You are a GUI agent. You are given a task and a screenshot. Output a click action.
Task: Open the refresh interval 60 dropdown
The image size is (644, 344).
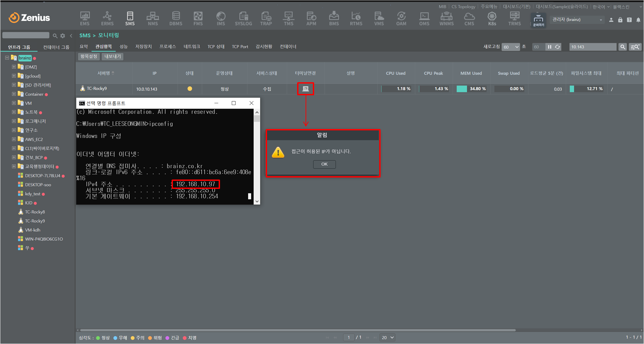pyautogui.click(x=510, y=47)
